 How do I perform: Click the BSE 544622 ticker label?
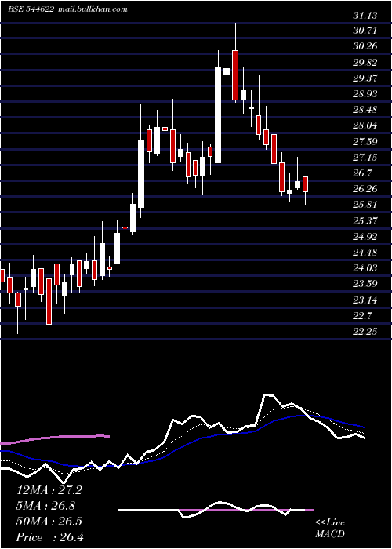[x=31, y=9]
